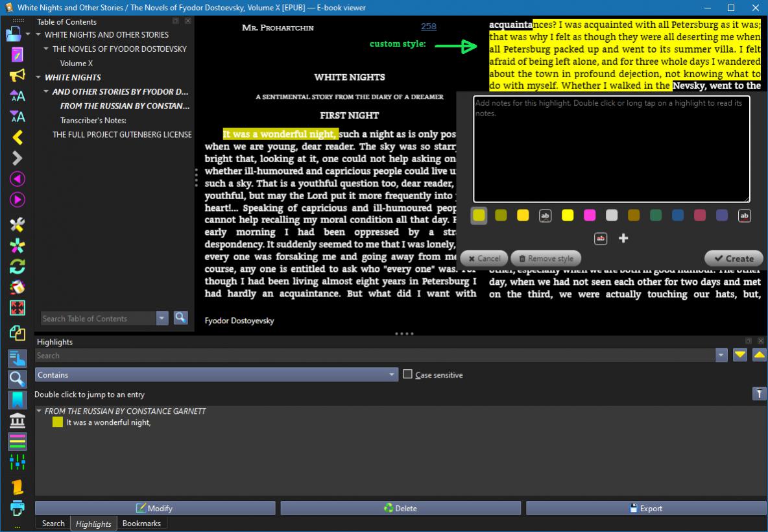Choose the green highlight color swatch
The width and height of the screenshot is (768, 532).
656,215
